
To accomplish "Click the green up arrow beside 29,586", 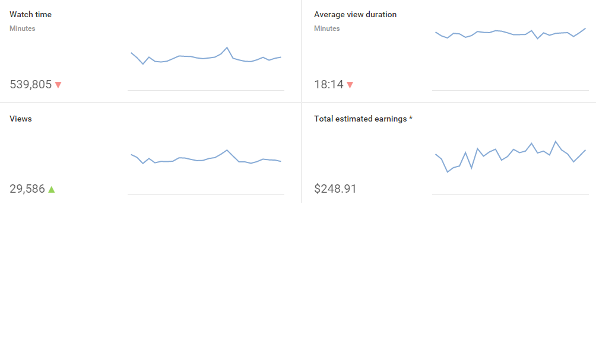I will pyautogui.click(x=52, y=189).
